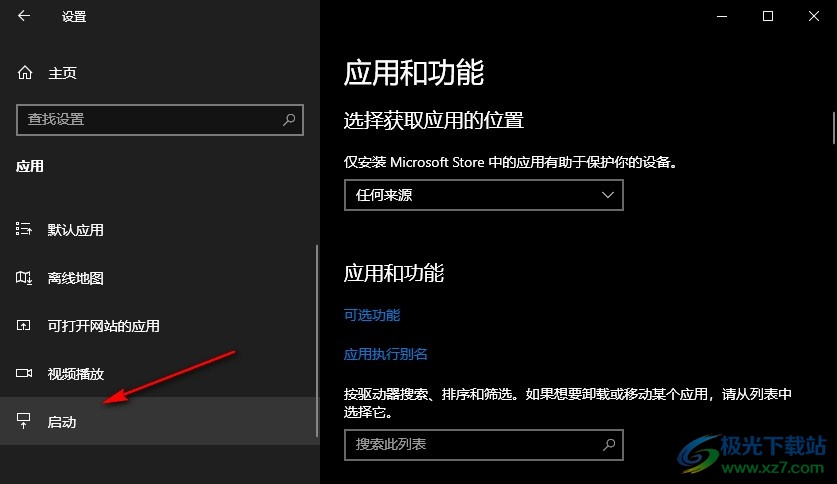837x484 pixels.
Task: Click the 选择获取应用的位置 heading
Action: [x=433, y=121]
